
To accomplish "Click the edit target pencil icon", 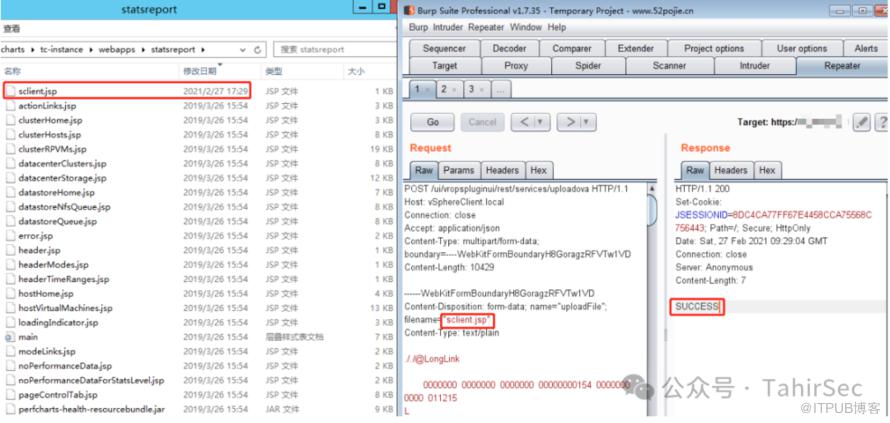I will (863, 122).
